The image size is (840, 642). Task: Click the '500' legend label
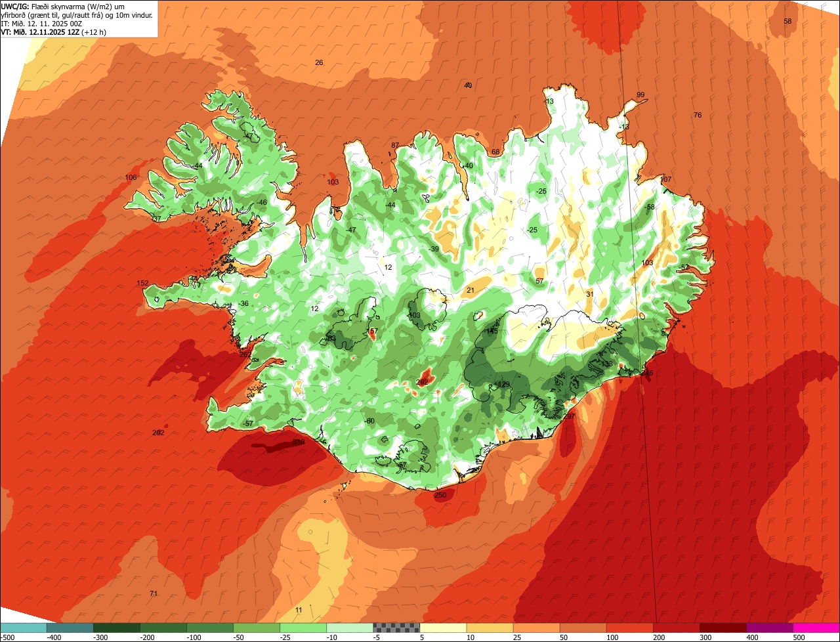[799, 637]
